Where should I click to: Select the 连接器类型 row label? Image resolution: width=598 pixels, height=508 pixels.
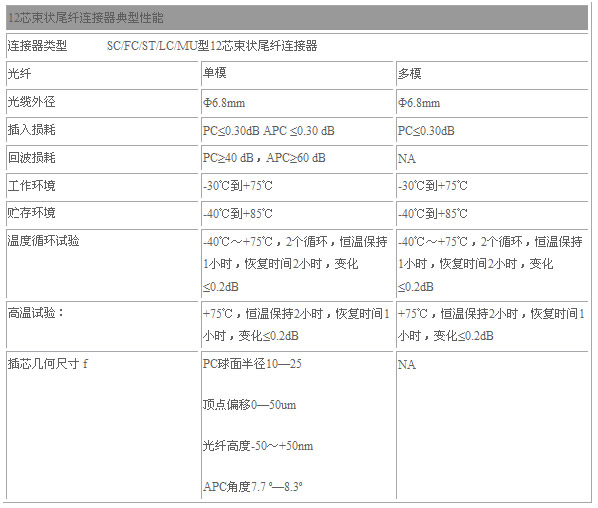click(37, 46)
